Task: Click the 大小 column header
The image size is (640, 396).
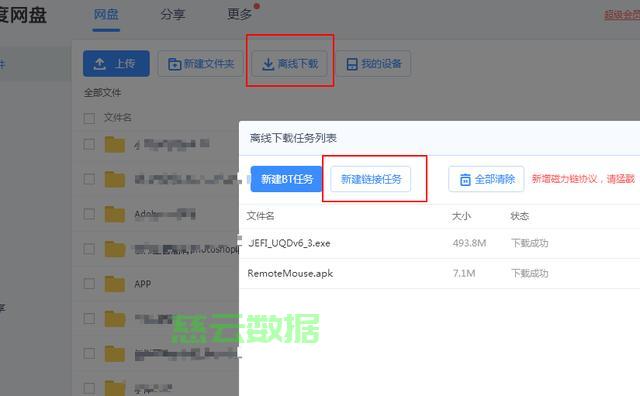Action: click(461, 216)
